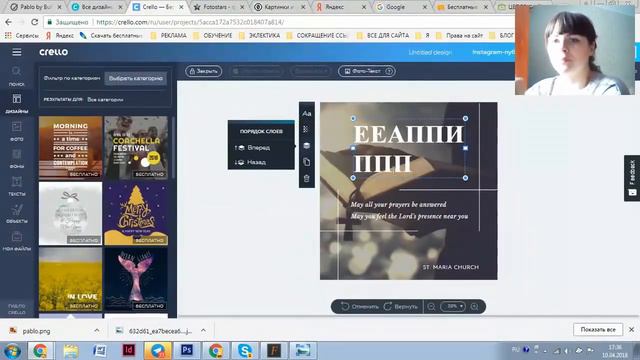Viewport: 640px width, 360px height.
Task: Open the ОБУЧЕНИЕ bookmarks folder
Action: tap(213, 36)
